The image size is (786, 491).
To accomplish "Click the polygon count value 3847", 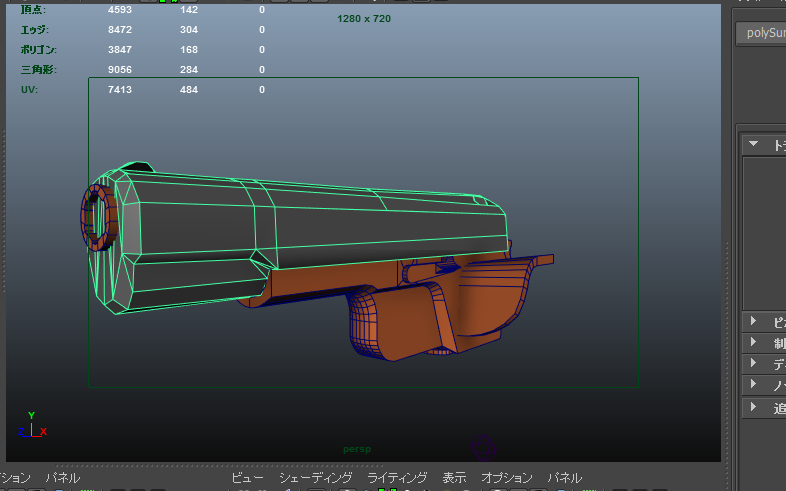I will pos(120,50).
